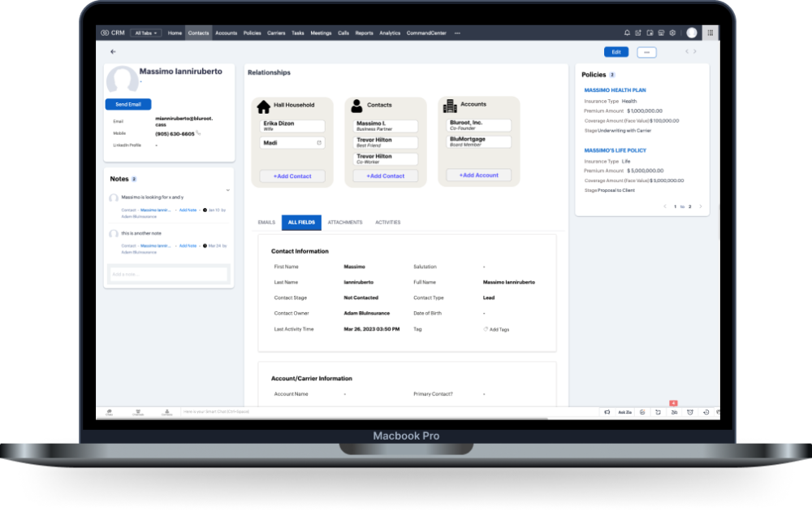Click the back arrow icon
The width and height of the screenshot is (812, 512).
tap(113, 52)
